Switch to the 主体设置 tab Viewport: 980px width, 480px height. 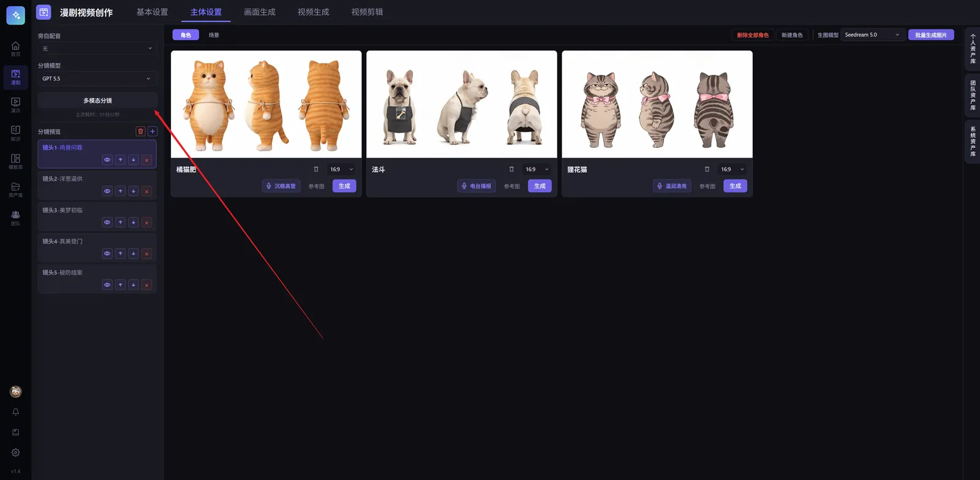[x=206, y=12]
